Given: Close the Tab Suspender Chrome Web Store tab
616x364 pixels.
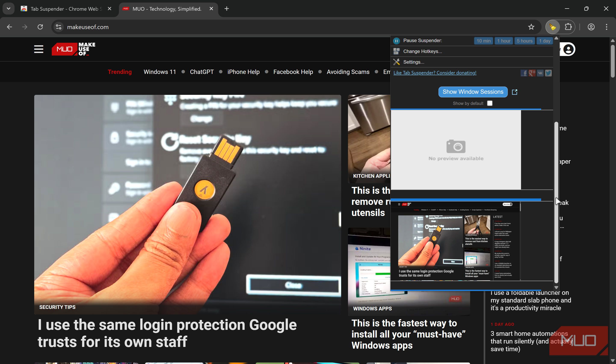Looking at the screenshot, I should pos(110,9).
